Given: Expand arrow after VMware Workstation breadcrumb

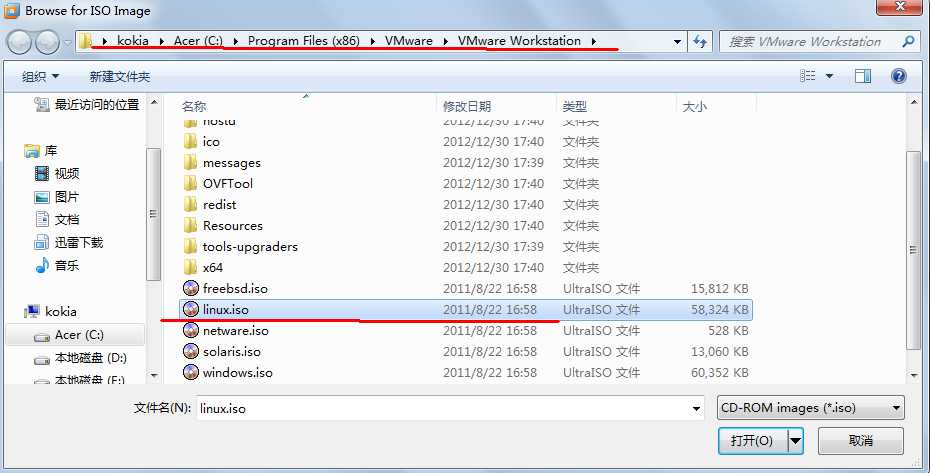Looking at the screenshot, I should point(593,41).
